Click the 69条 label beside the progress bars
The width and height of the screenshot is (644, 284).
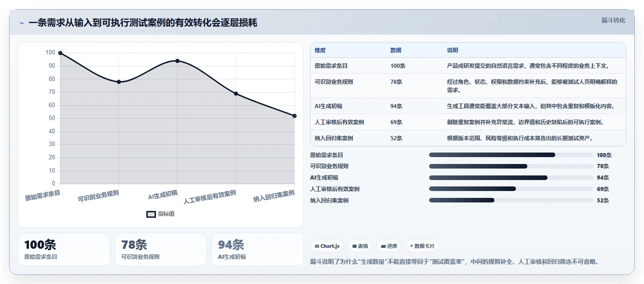click(603, 189)
